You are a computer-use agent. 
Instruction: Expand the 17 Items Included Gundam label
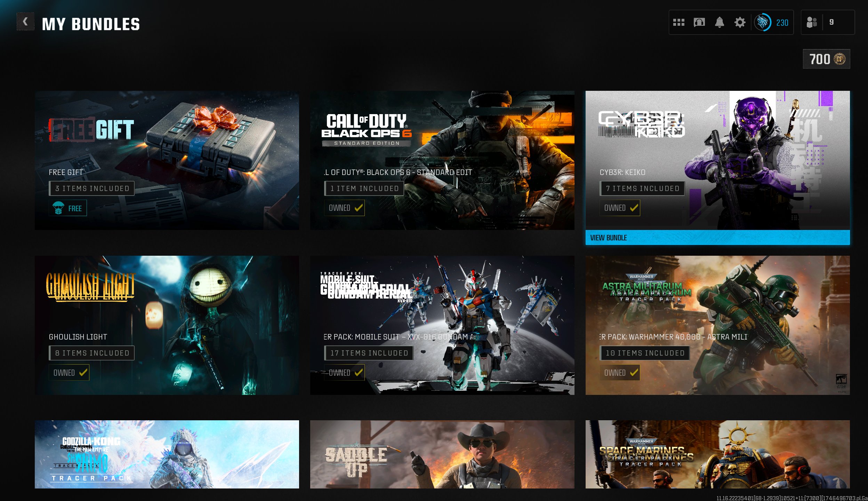tap(369, 353)
